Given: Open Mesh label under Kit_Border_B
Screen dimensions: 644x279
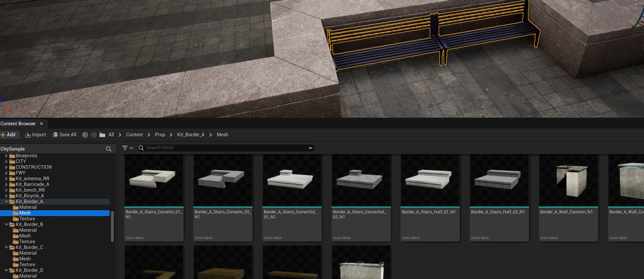Looking at the screenshot, I should pos(25,236).
